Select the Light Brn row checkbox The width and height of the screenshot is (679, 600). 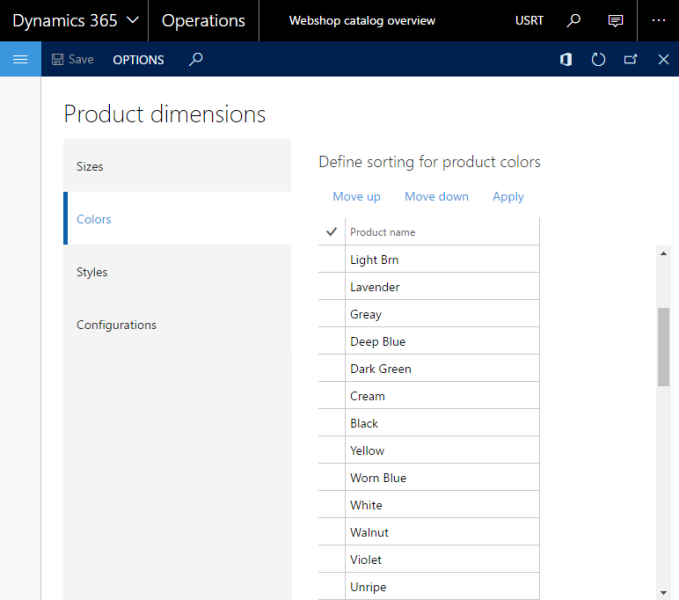332,259
